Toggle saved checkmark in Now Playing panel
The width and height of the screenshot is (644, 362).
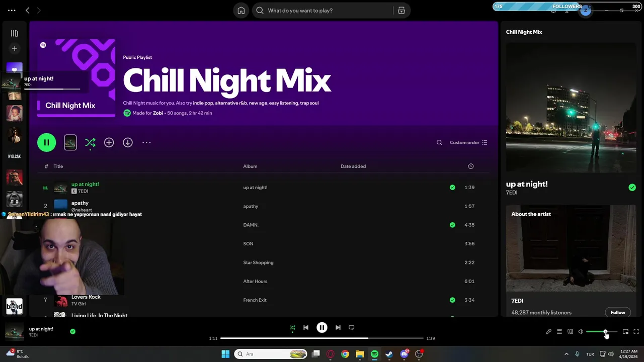632,188
